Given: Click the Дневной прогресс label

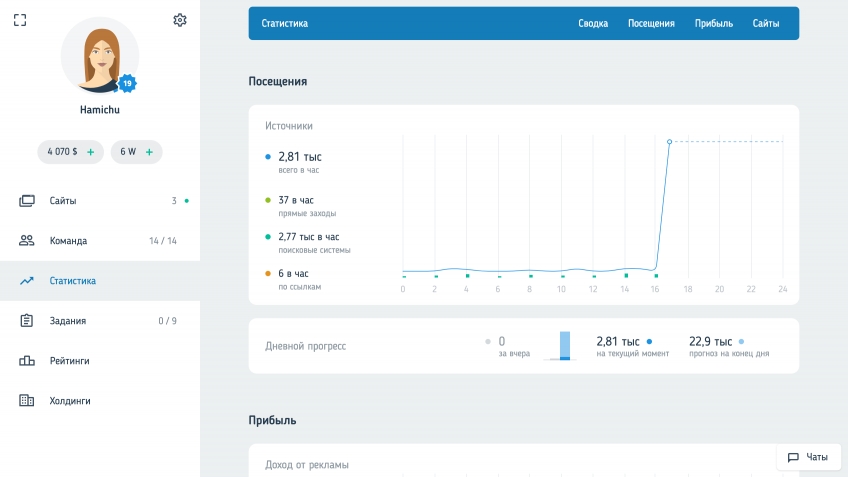Looking at the screenshot, I should (x=306, y=346).
